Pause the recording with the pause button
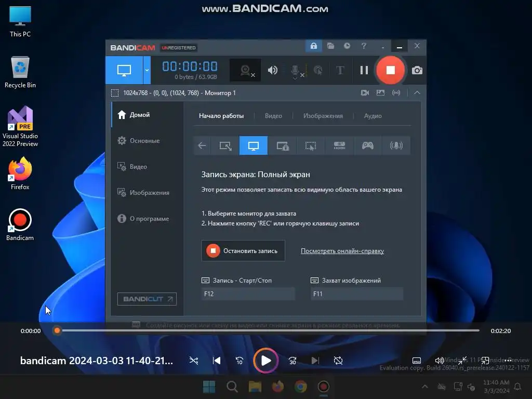This screenshot has width=532, height=399. click(364, 70)
